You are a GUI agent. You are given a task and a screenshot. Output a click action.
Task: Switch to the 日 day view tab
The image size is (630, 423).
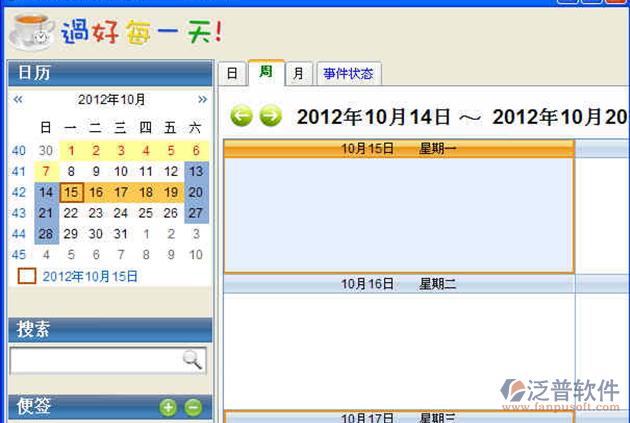click(x=232, y=74)
